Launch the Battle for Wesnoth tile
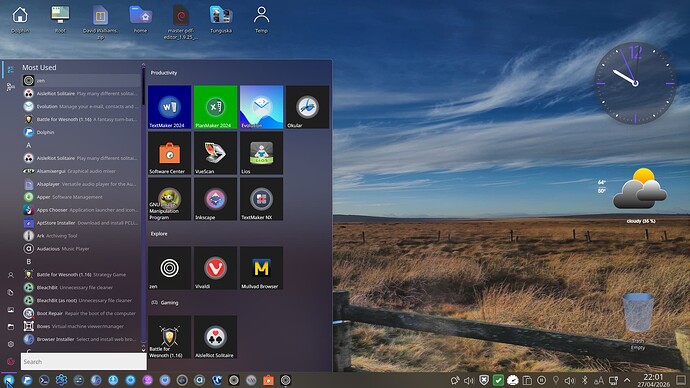This screenshot has width=690, height=388. point(169,337)
